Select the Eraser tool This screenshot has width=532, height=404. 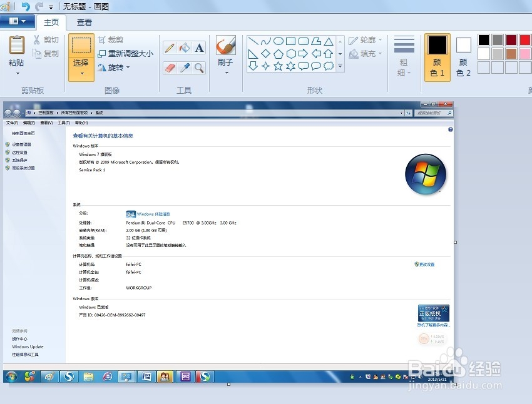170,68
